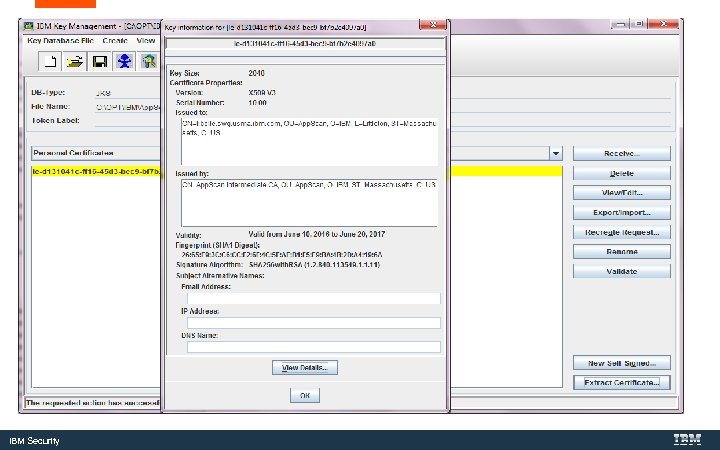
Task: Click the IBM Security footer text
Action: pyautogui.click(x=34, y=441)
